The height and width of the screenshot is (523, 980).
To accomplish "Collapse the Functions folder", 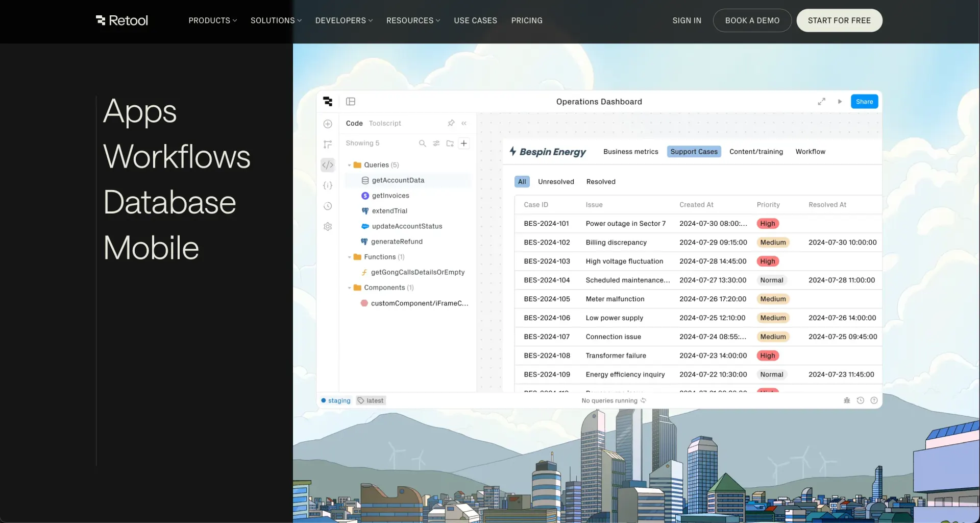I will tap(349, 257).
